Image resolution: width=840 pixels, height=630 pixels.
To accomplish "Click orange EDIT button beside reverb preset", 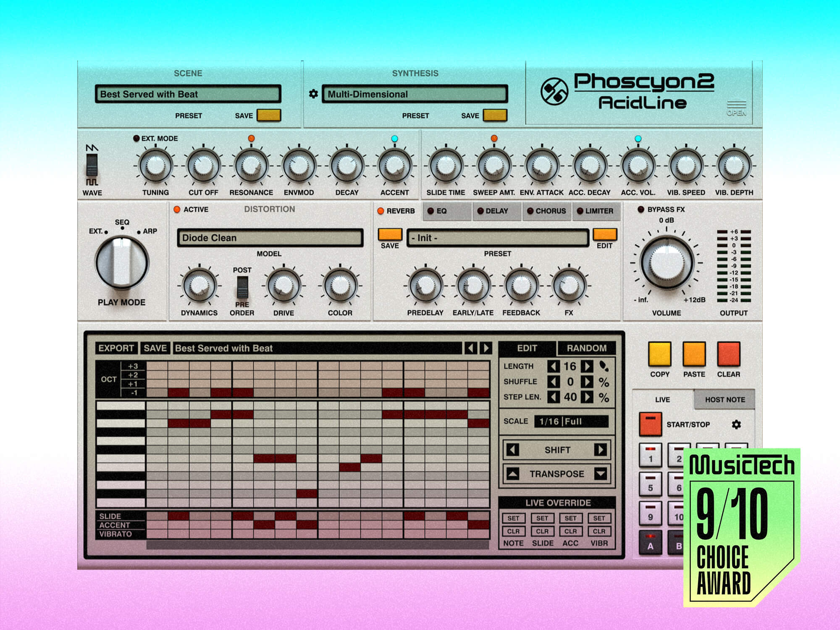I will 605,234.
